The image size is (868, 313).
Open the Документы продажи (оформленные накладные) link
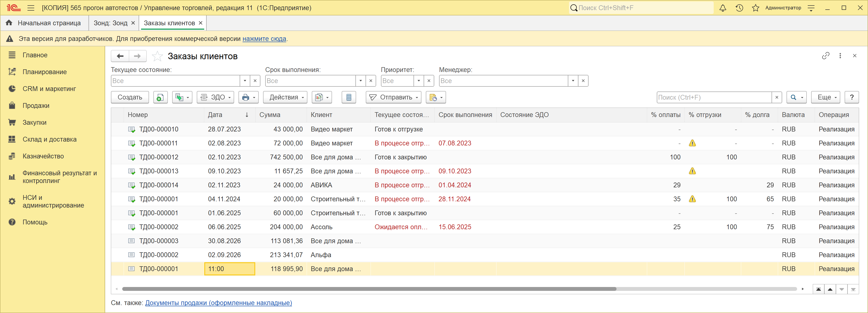coord(218,303)
